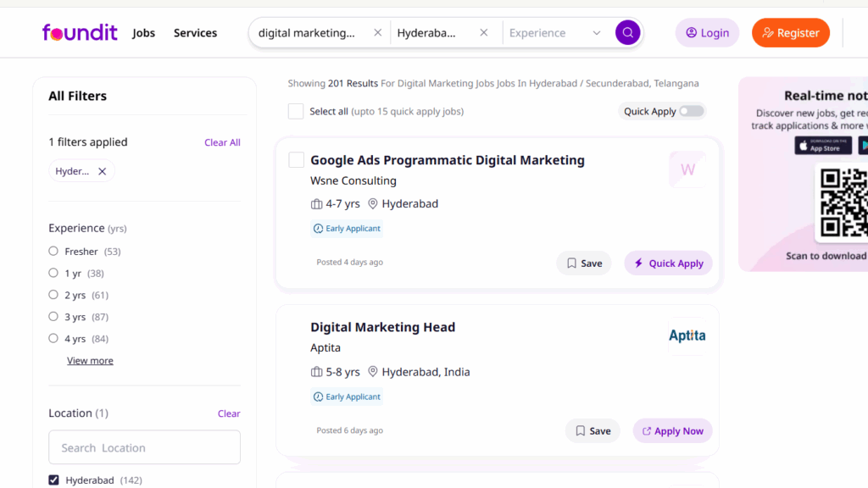Click the Aptita company logo
The height and width of the screenshot is (488, 868).
click(x=687, y=335)
